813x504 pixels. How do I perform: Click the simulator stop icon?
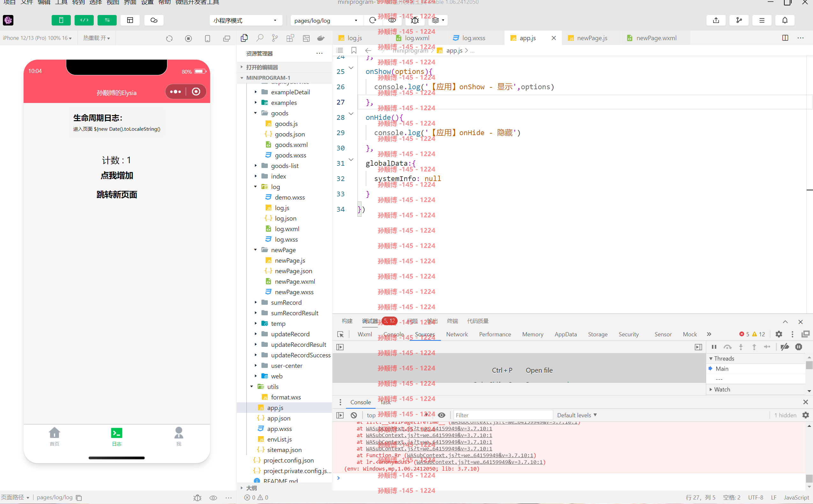pyautogui.click(x=188, y=39)
